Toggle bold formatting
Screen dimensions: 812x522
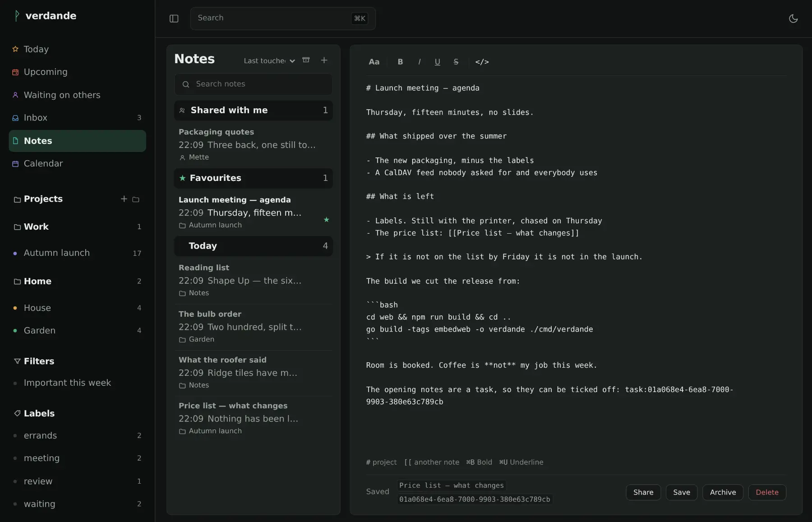pyautogui.click(x=400, y=62)
